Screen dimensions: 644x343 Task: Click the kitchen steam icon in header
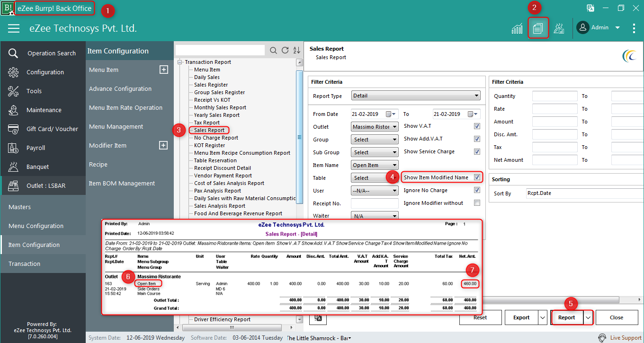[x=559, y=28]
